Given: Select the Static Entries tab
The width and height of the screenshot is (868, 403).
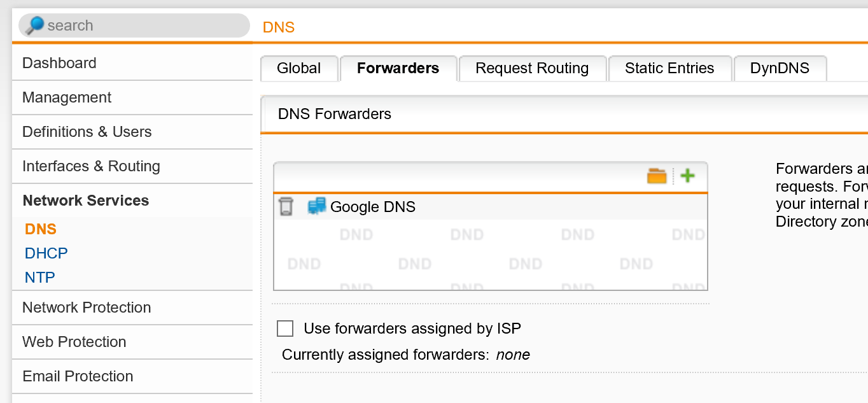Looking at the screenshot, I should (x=669, y=68).
